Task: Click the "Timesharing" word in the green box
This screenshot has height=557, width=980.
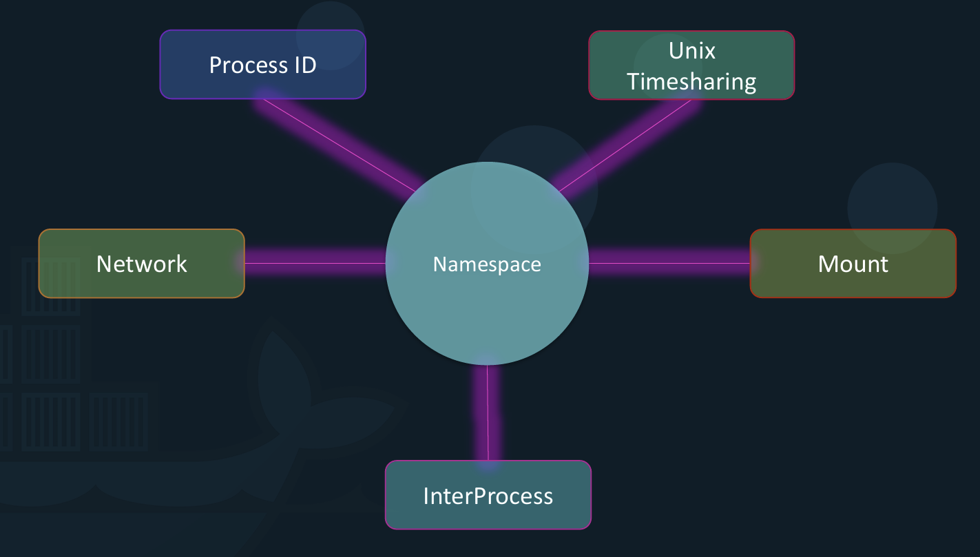Action: [691, 81]
